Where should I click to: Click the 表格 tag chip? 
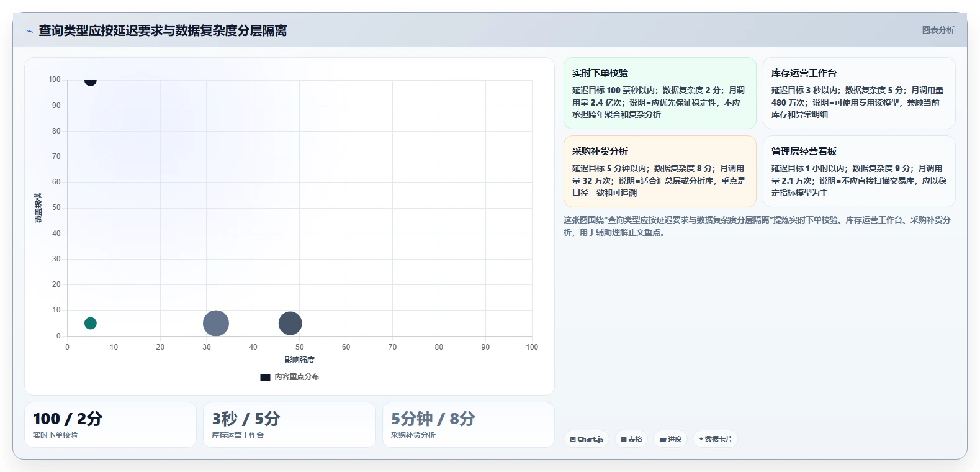click(631, 439)
